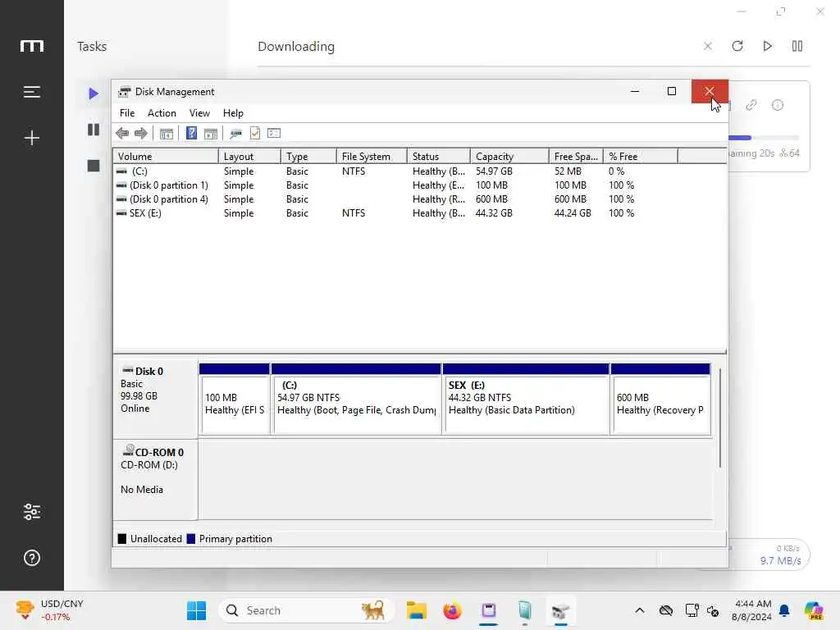Select the SEX (E:) 44.32 GB partition block
The image size is (840, 630).
[x=526, y=399]
